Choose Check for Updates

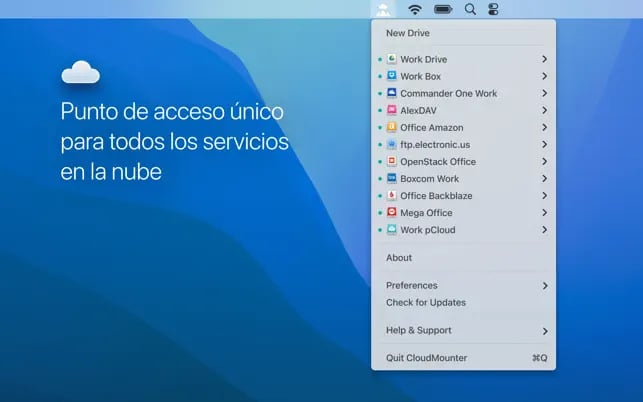[x=426, y=303]
